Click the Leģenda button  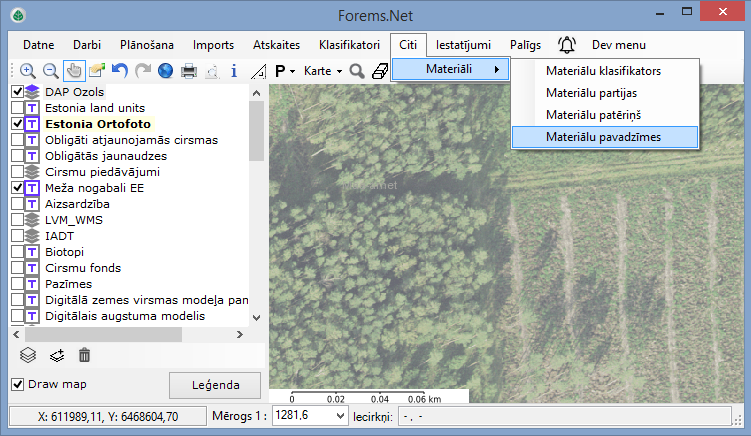214,385
